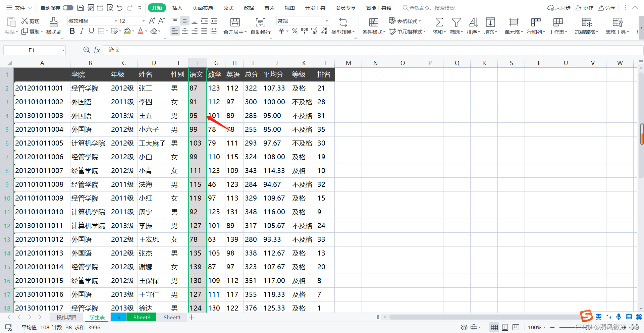Click the 合并居中 merge button

(x=235, y=26)
